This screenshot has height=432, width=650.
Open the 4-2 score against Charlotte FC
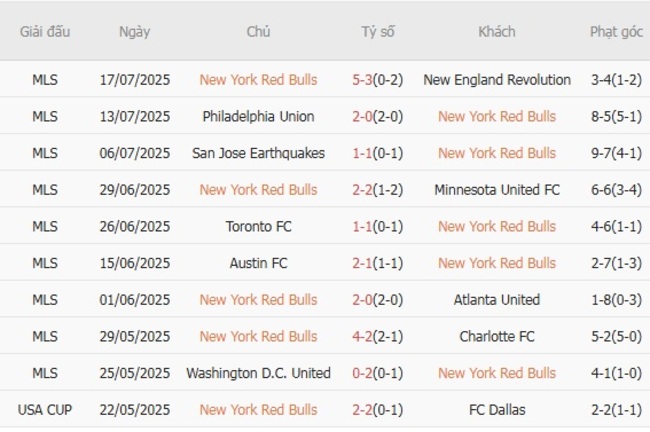click(x=365, y=336)
